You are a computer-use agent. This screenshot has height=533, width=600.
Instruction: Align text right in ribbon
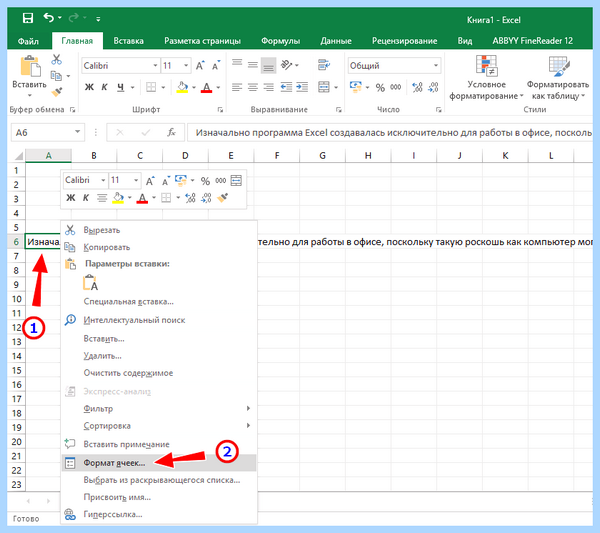(269, 87)
